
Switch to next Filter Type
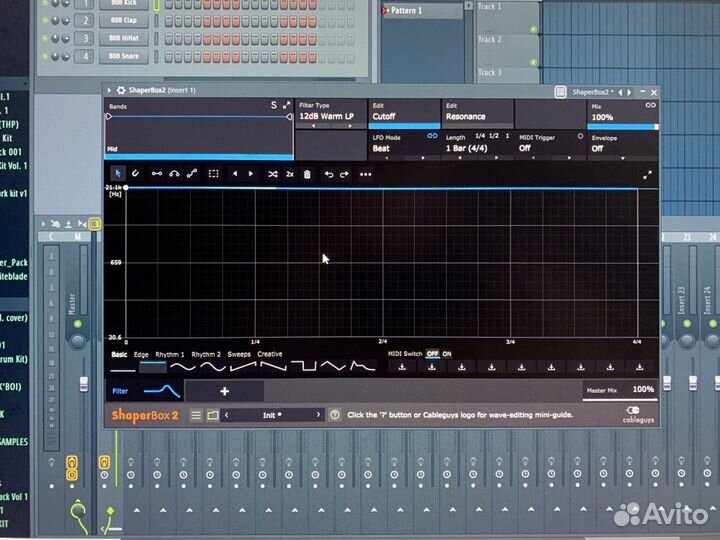click(350, 126)
